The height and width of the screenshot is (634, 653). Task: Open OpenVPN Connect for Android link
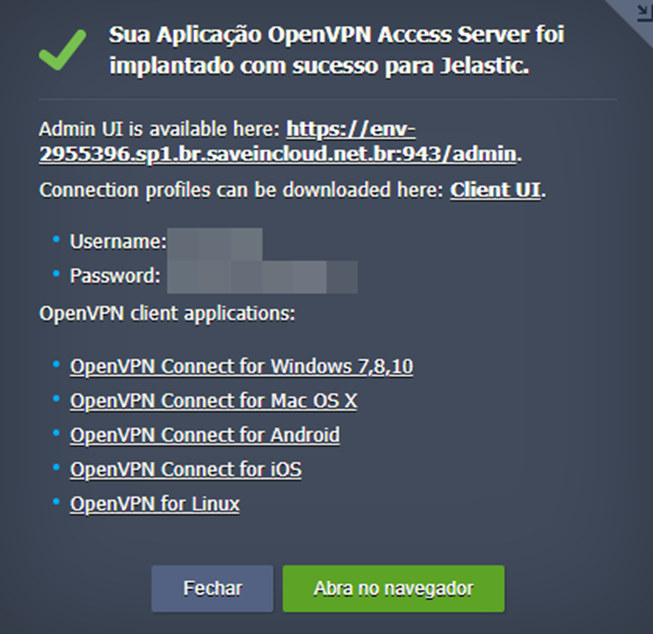pos(204,435)
